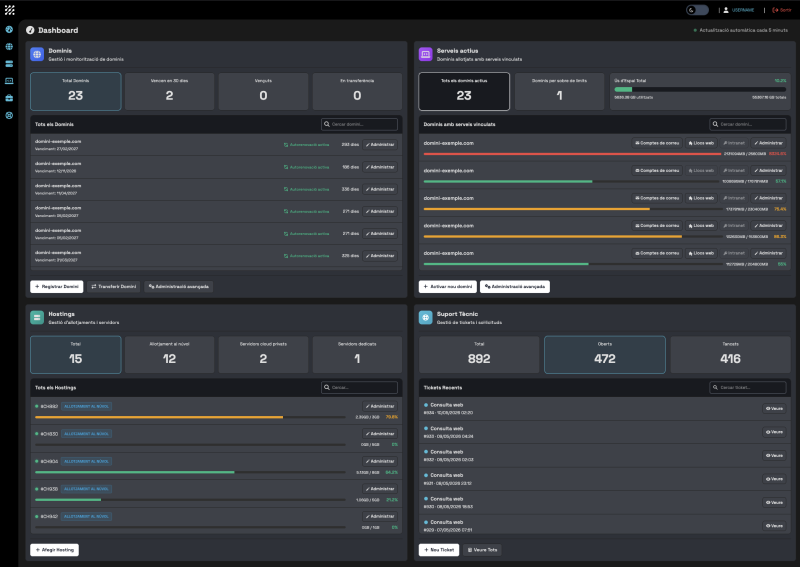Screen dimensions: 800x567
Task: Open the globe domains icon in the sidebar
Action: [9, 46]
